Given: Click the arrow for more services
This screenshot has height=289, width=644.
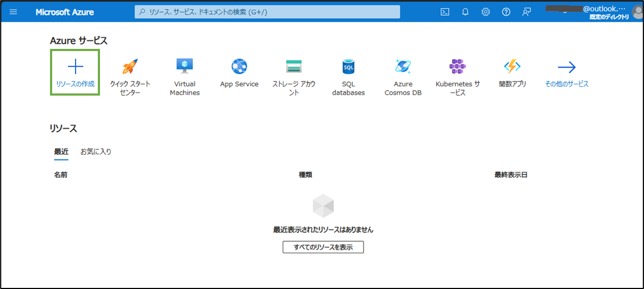Looking at the screenshot, I should pyautogui.click(x=567, y=66).
